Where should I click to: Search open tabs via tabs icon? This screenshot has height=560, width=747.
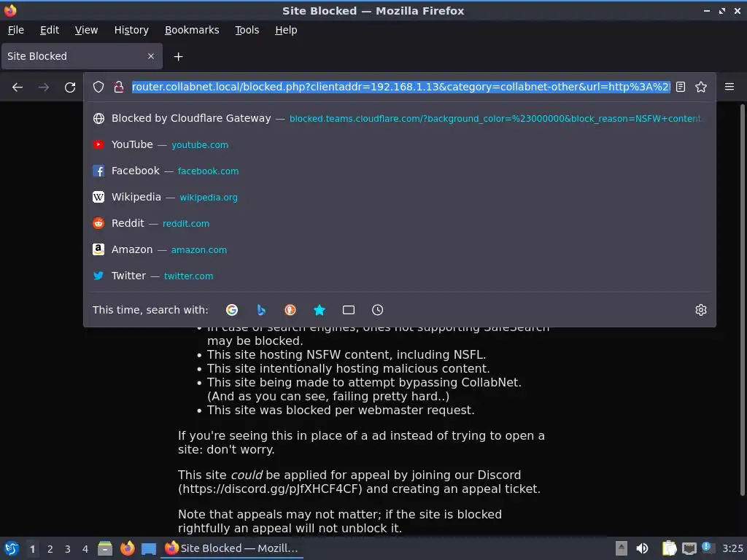pos(349,310)
